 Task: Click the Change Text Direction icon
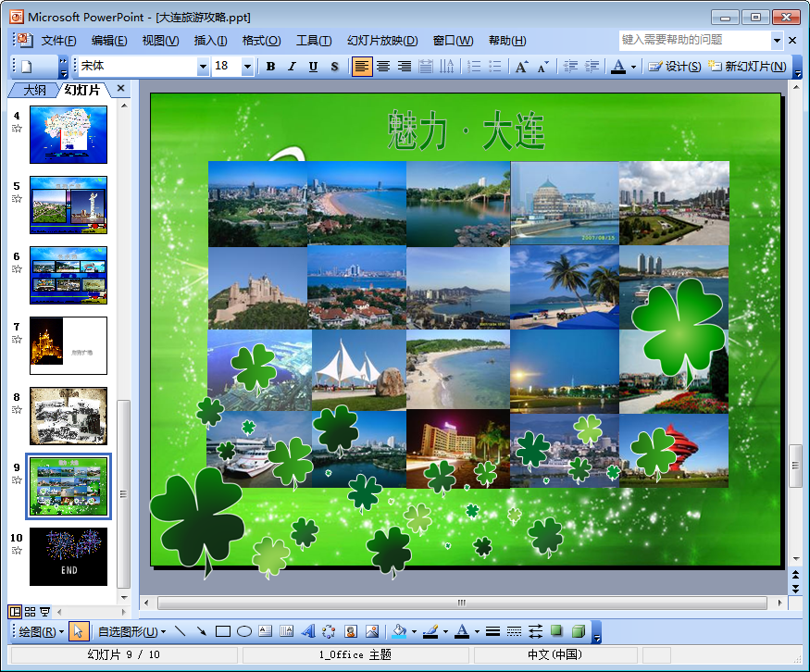(447, 66)
